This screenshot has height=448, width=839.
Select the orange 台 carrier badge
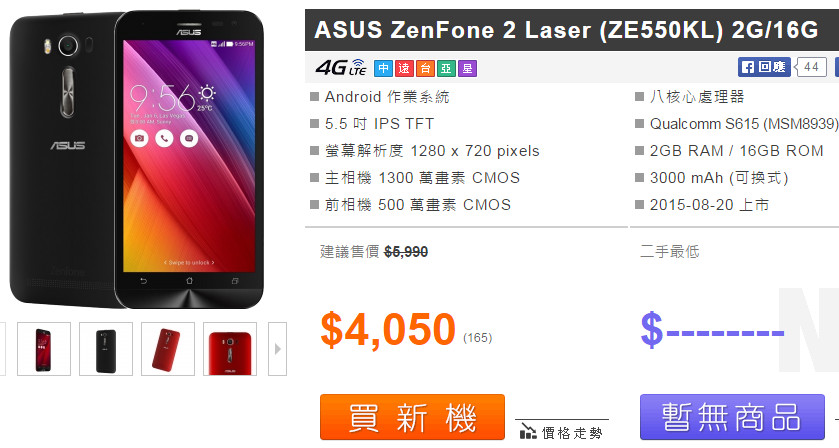point(425,69)
